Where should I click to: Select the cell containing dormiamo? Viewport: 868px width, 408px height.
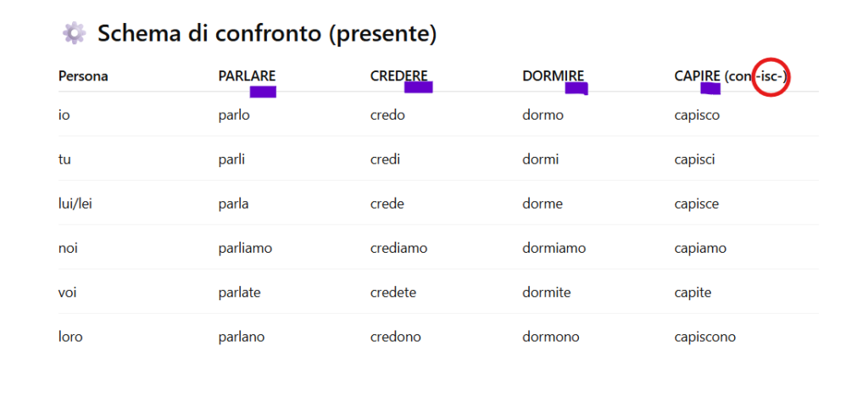coord(554,249)
